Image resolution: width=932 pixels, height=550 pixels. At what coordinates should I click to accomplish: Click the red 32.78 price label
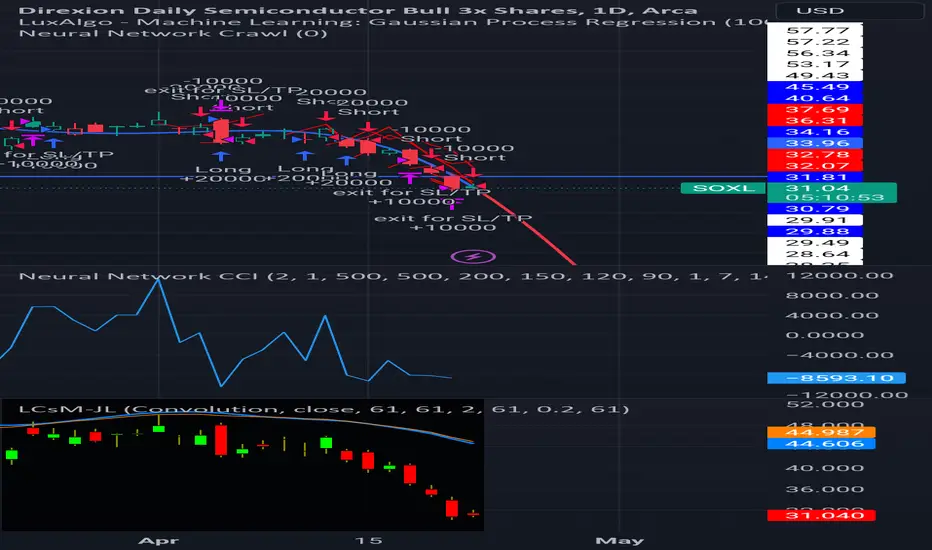click(817, 155)
